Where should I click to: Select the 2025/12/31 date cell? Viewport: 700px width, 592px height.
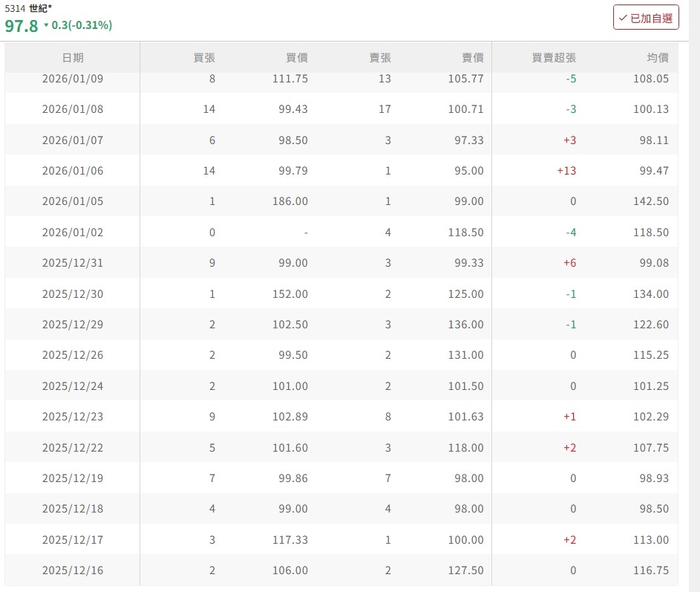(73, 263)
